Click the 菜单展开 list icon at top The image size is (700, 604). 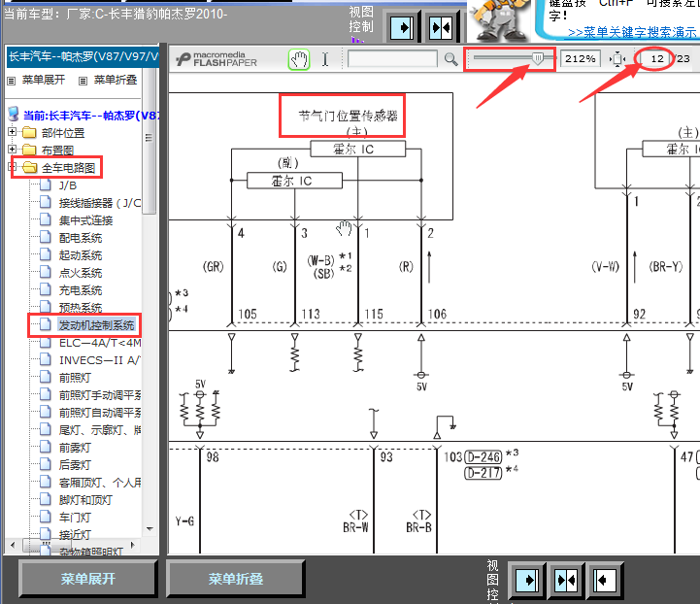coord(12,81)
